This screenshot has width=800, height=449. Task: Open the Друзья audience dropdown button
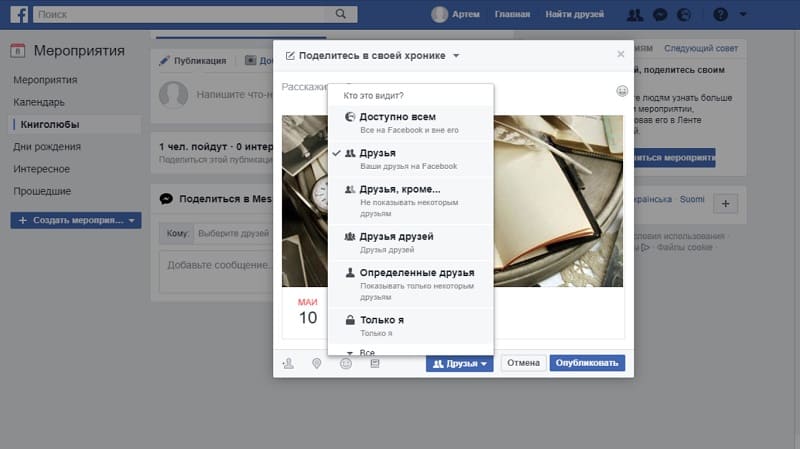459,363
